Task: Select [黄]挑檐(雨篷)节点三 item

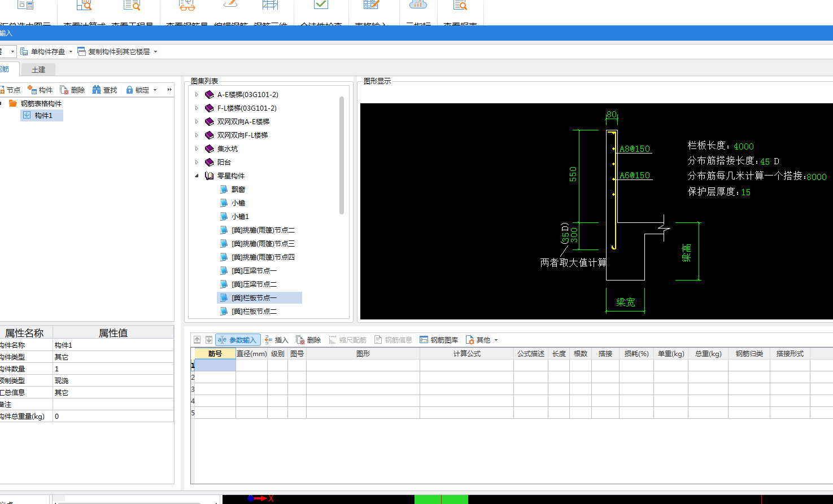Action: (x=263, y=243)
